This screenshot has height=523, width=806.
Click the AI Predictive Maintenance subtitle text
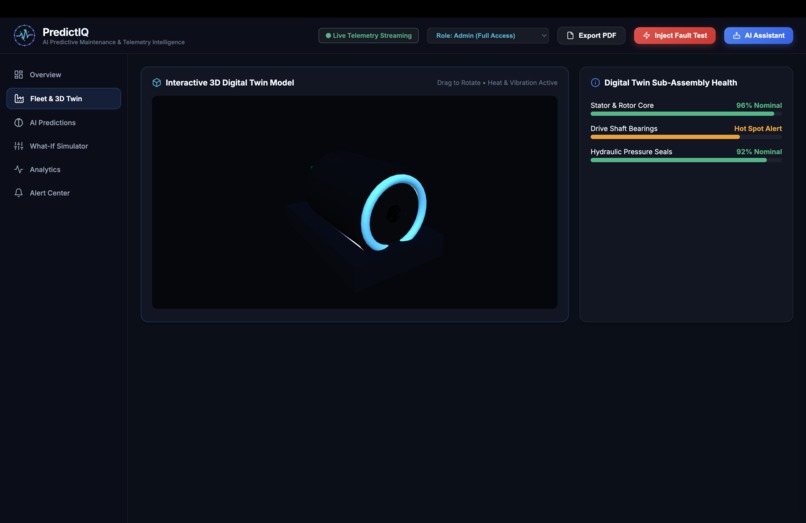click(x=114, y=42)
